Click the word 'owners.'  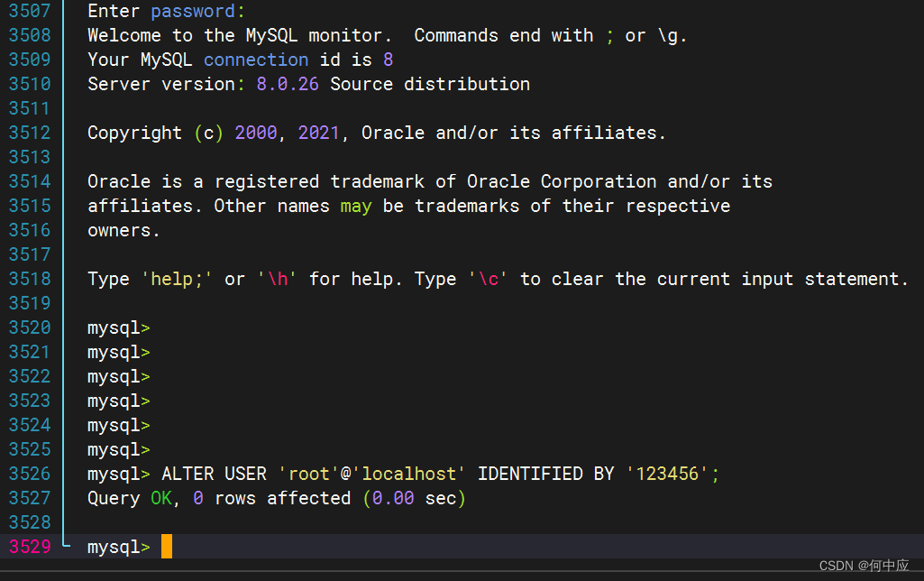(124, 230)
